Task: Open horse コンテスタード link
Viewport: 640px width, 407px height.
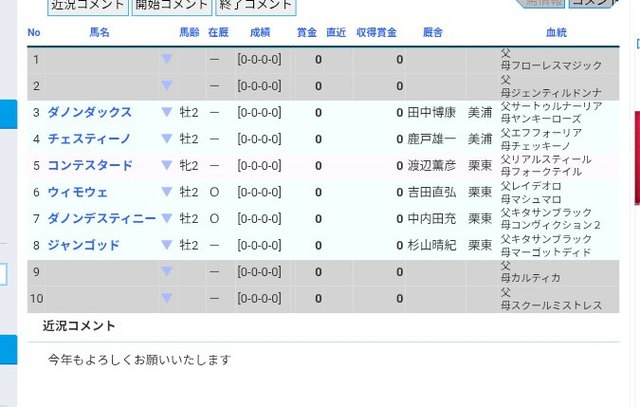Action: coord(90,165)
